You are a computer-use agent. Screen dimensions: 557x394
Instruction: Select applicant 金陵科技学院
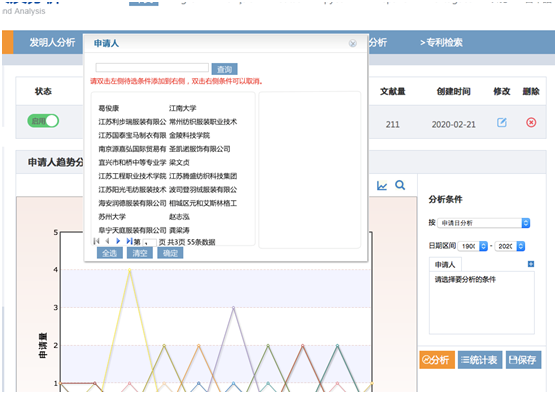click(x=189, y=135)
